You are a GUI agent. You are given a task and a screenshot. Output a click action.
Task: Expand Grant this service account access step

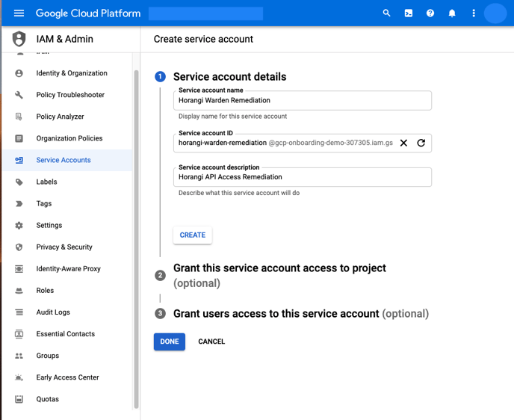[279, 276]
